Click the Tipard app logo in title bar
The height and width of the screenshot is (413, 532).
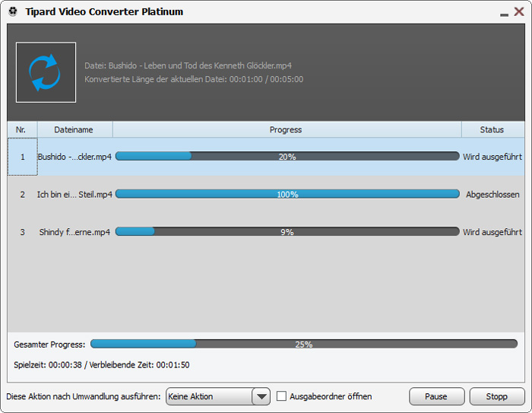(13, 12)
